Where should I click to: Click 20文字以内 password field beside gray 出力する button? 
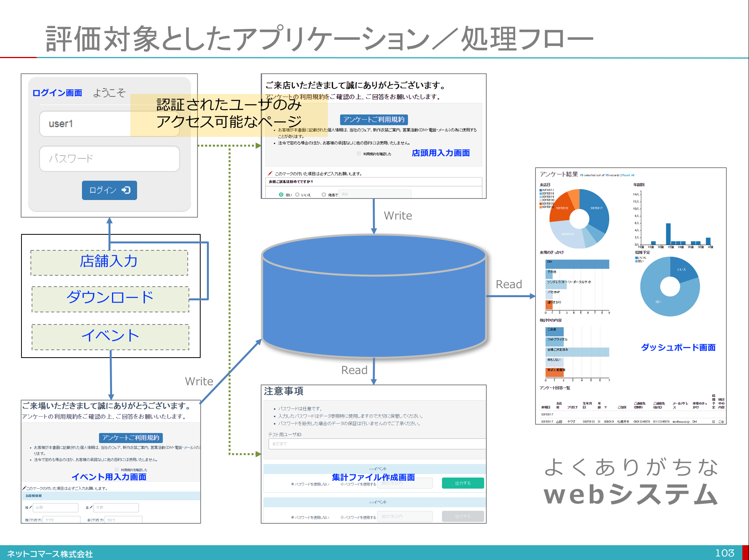(x=405, y=516)
